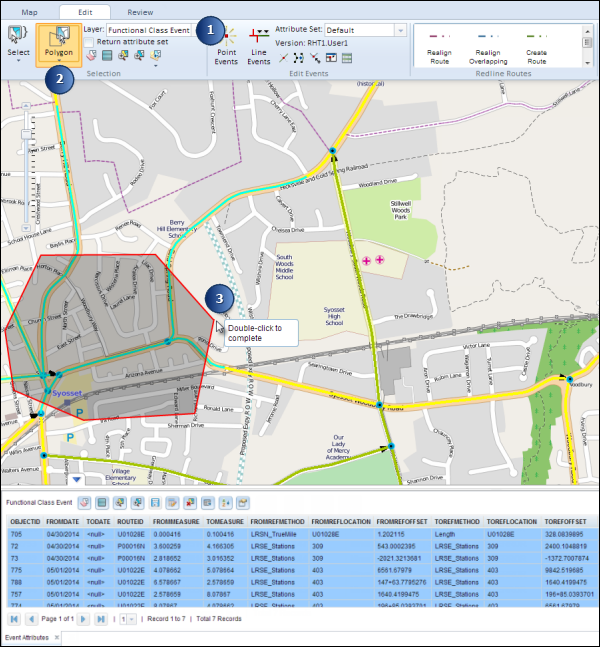Select the Polygon selection tool
The image size is (600, 647).
click(x=58, y=45)
